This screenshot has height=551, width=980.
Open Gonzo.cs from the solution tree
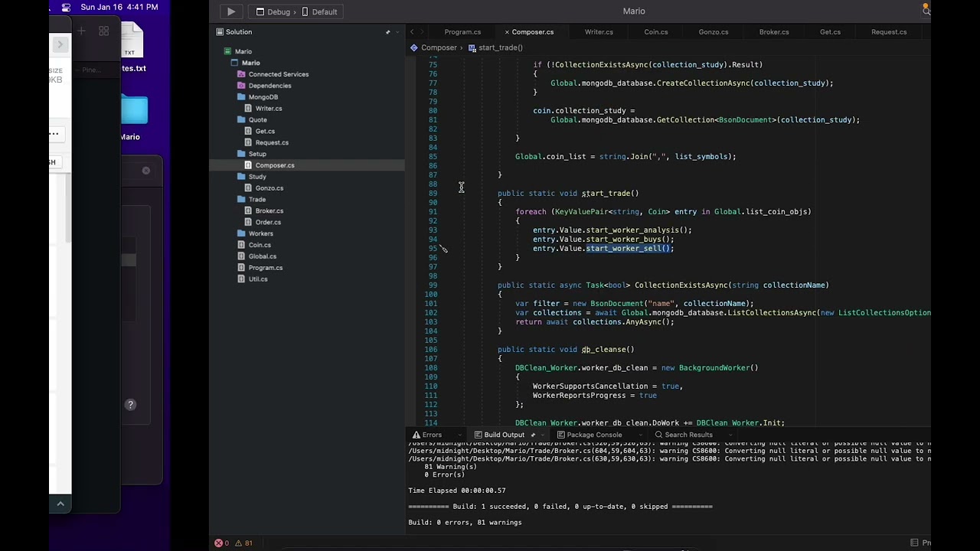264,188
